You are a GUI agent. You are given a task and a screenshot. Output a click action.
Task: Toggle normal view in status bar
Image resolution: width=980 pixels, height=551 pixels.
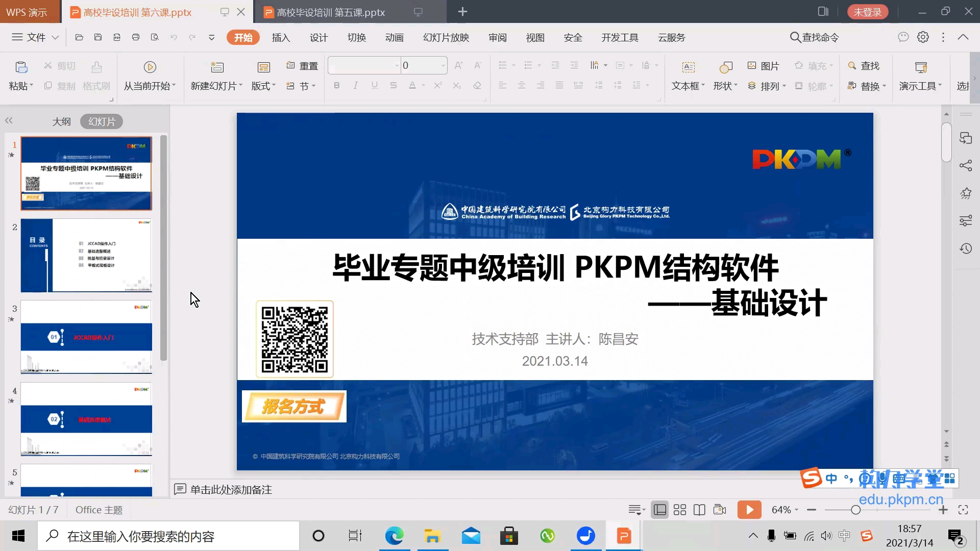click(x=660, y=510)
